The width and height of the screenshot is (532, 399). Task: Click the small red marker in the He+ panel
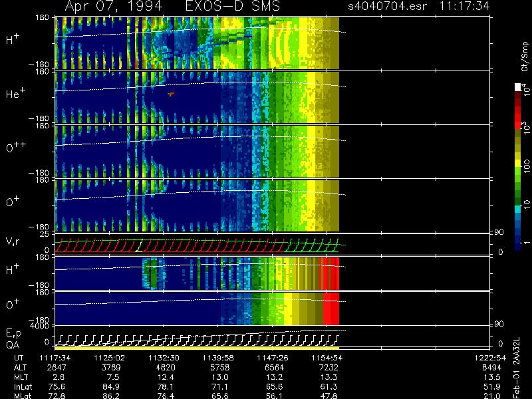click(x=172, y=94)
